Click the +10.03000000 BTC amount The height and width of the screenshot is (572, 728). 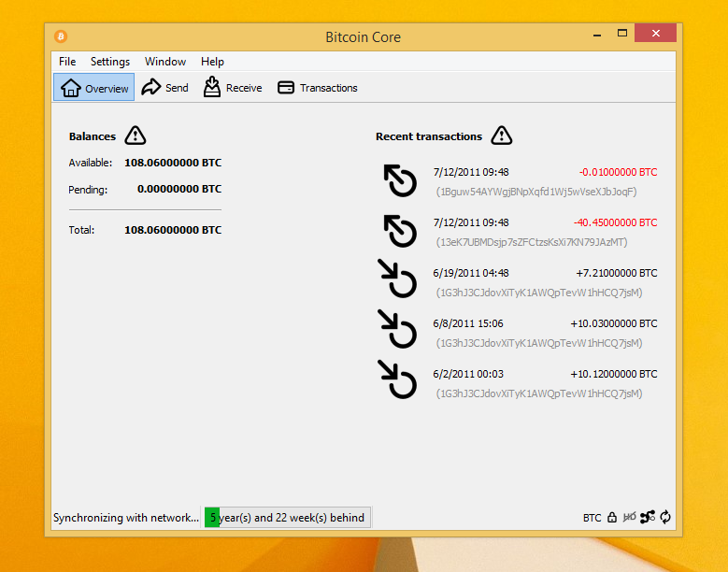point(614,323)
